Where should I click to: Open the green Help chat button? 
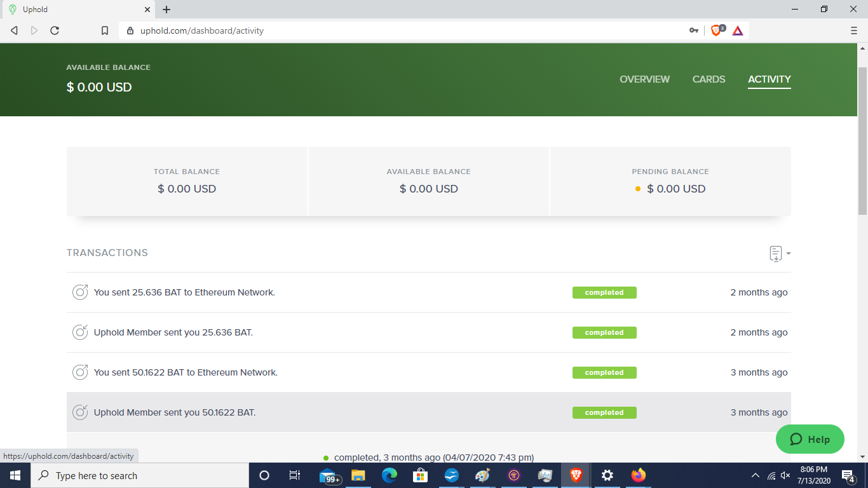click(810, 439)
